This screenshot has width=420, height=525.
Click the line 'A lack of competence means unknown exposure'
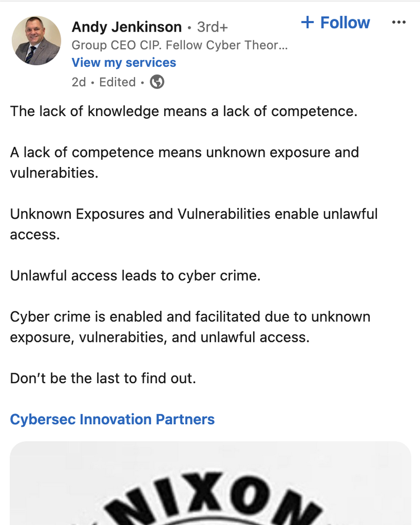click(185, 153)
